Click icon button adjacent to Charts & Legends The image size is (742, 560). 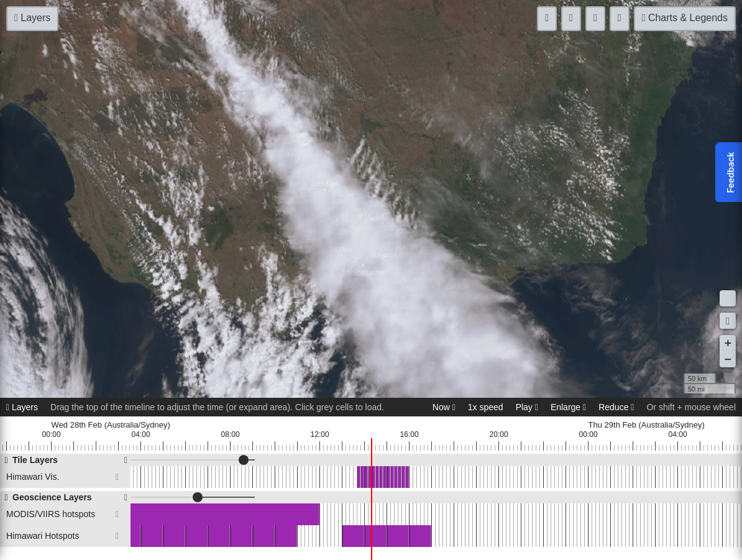point(619,19)
